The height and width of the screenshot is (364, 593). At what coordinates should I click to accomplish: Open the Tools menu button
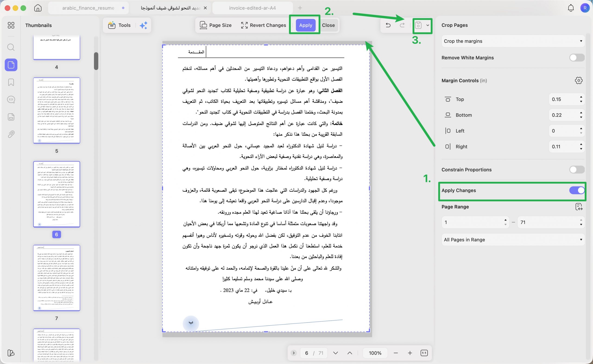pos(119,25)
